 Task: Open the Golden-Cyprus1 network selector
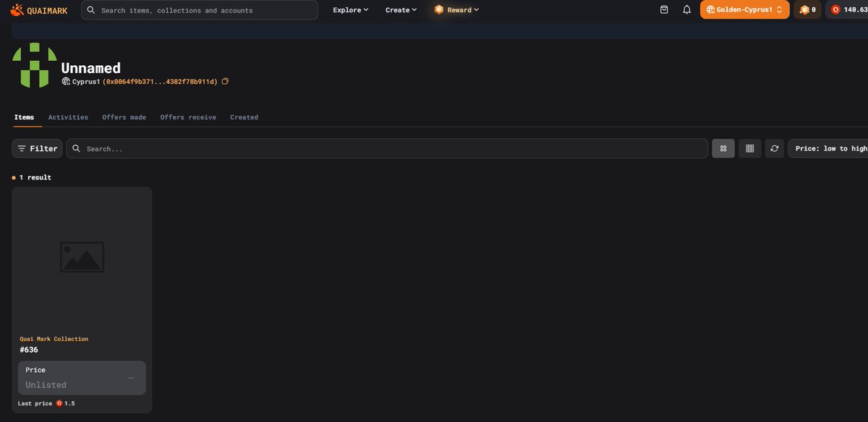744,10
